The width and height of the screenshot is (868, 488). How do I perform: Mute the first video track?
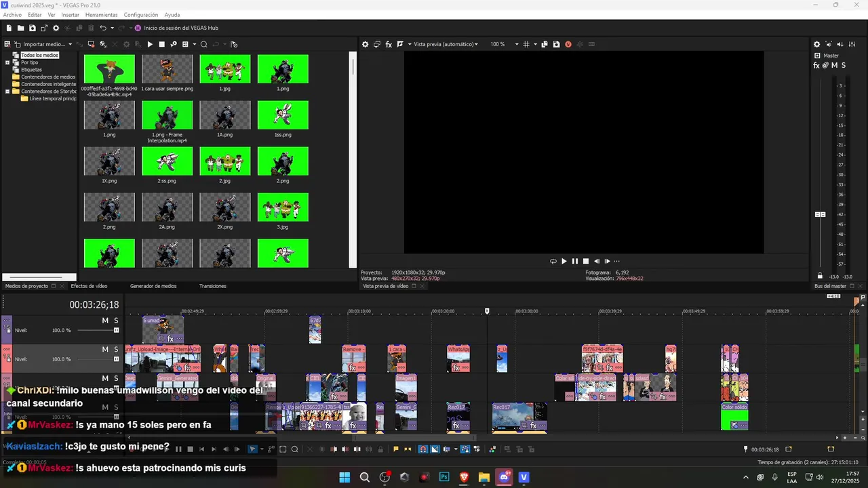click(105, 321)
